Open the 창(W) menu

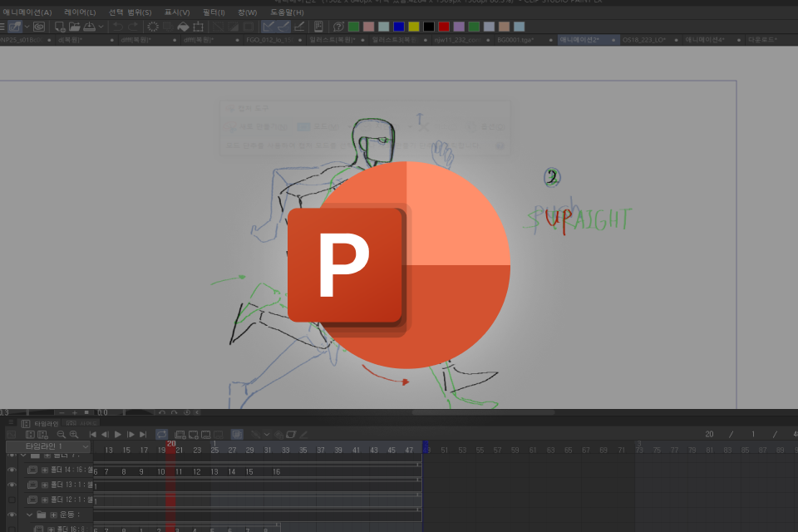(x=248, y=12)
